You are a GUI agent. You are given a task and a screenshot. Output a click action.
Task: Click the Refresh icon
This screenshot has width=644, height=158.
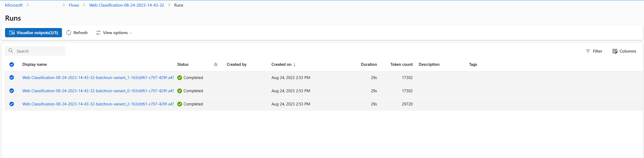69,33
